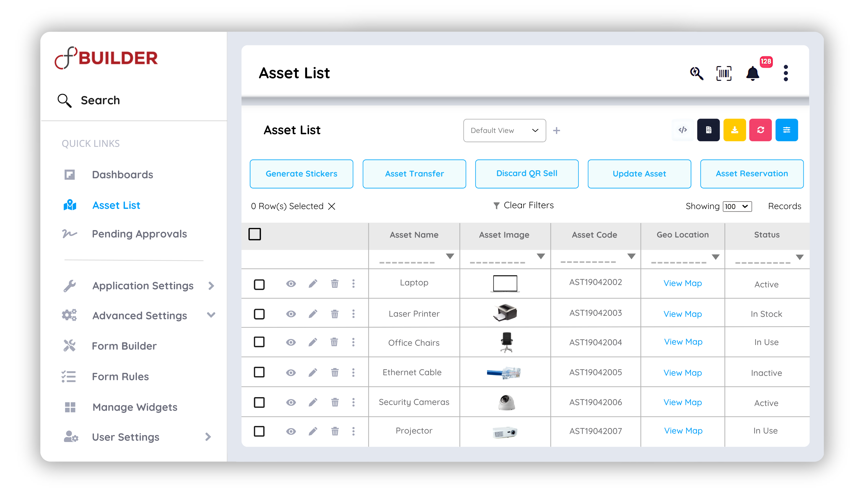Edit the Security Cameras row
Image resolution: width=868 pixels, height=488 pixels.
pos(313,402)
